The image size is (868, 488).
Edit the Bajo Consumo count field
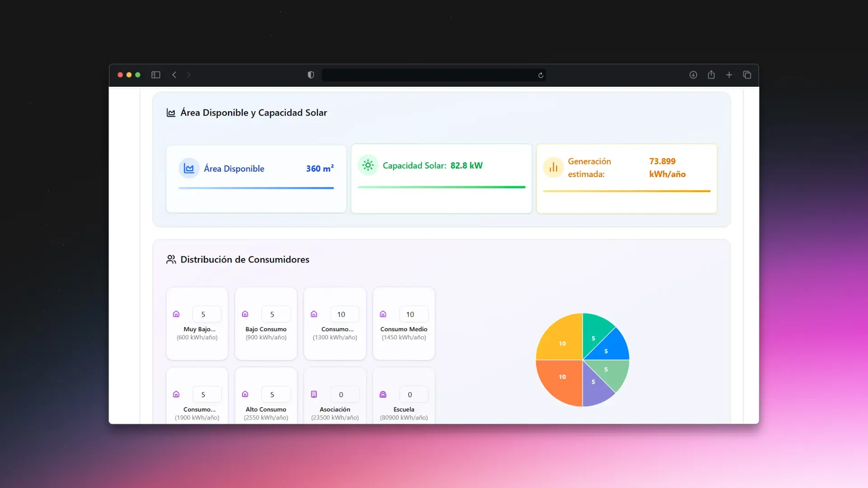(x=275, y=314)
